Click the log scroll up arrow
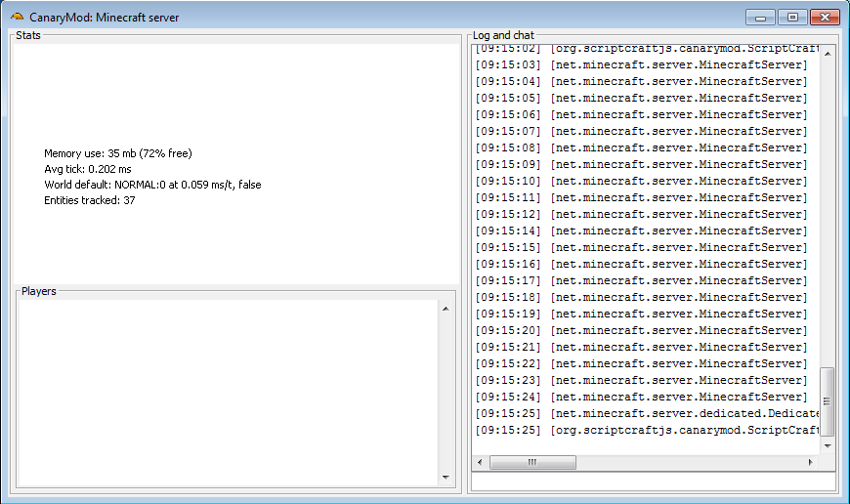Viewport: 850px width, 504px height. [828, 53]
